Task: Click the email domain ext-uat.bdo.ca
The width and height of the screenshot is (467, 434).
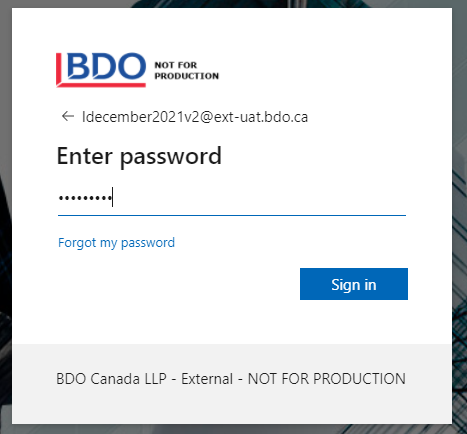Action: coord(261,117)
